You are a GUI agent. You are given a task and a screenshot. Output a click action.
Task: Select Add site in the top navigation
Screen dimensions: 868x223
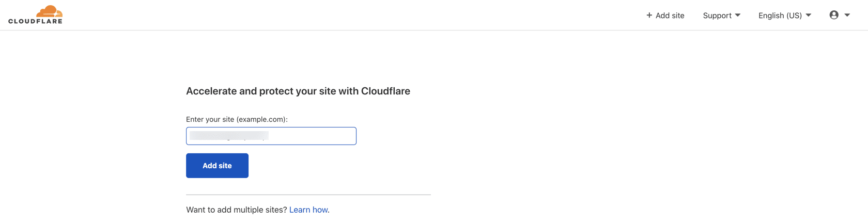click(x=670, y=15)
